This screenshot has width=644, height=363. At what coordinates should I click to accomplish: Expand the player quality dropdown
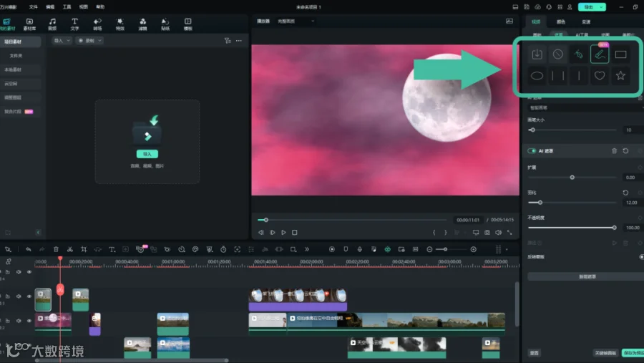(x=296, y=21)
